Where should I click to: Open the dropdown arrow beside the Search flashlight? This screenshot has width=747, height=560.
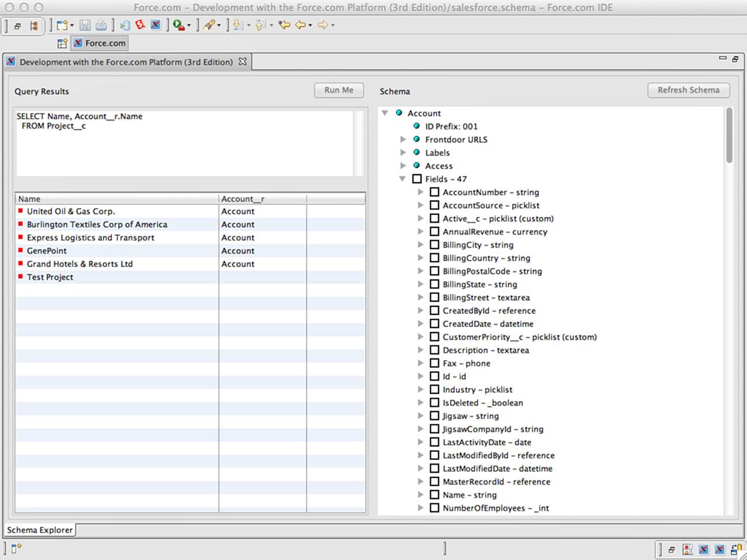[x=219, y=26]
